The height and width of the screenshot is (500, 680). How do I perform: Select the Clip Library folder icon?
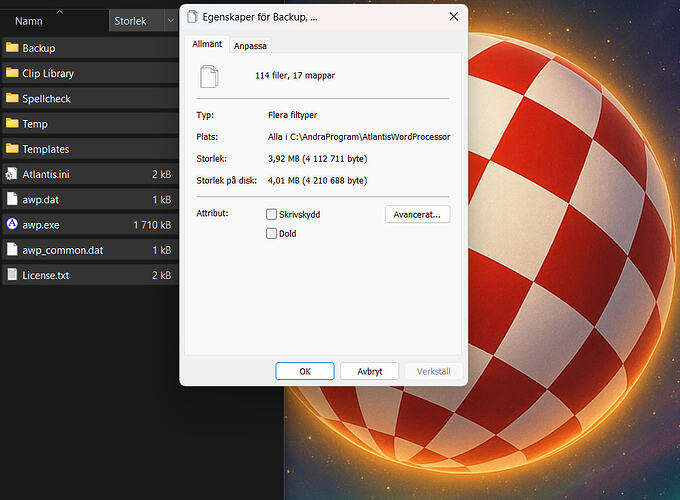coord(12,73)
